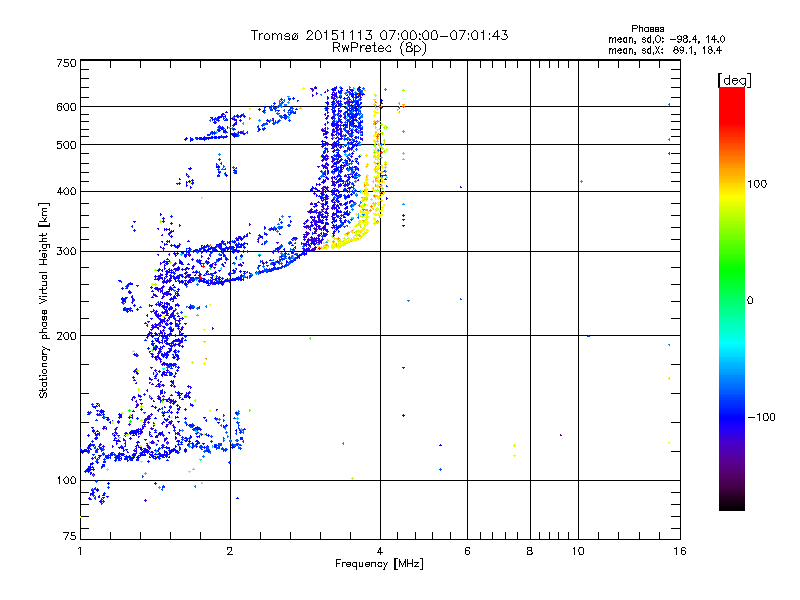Click the y-axis tick label '100'

66,480
